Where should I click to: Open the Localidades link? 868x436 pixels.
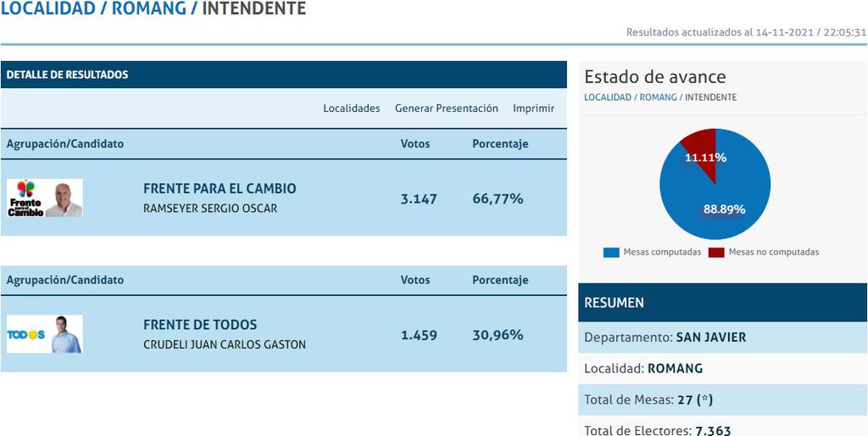pyautogui.click(x=352, y=109)
